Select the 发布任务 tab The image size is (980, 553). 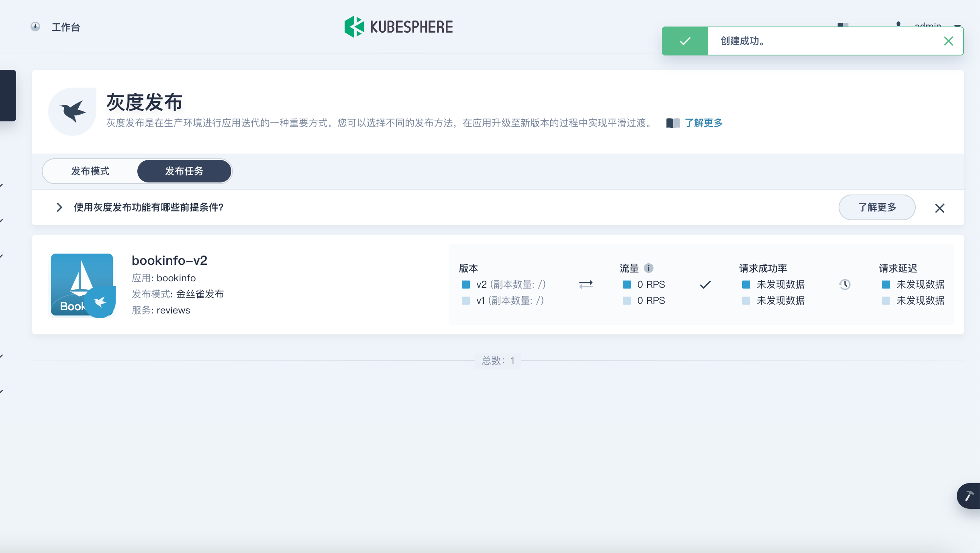click(184, 171)
